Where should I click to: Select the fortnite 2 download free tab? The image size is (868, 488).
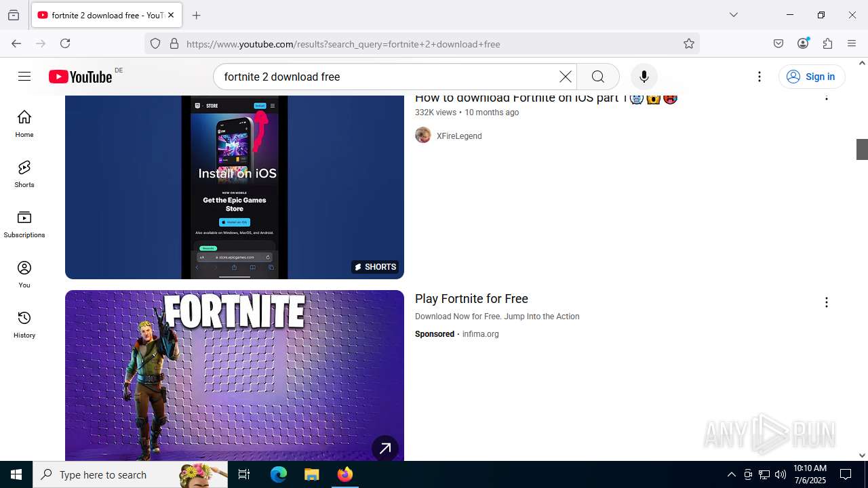pos(106,15)
